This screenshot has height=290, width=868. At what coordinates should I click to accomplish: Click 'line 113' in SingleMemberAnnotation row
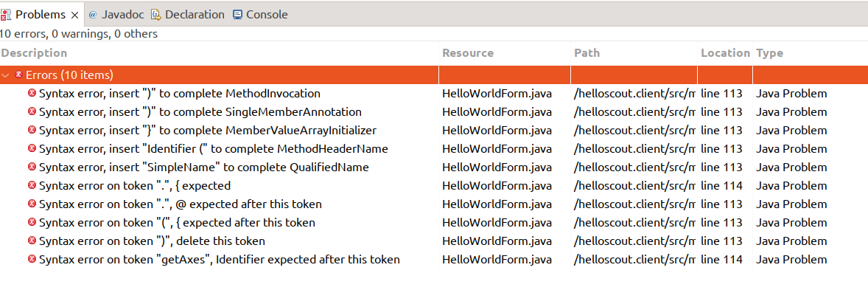(721, 112)
